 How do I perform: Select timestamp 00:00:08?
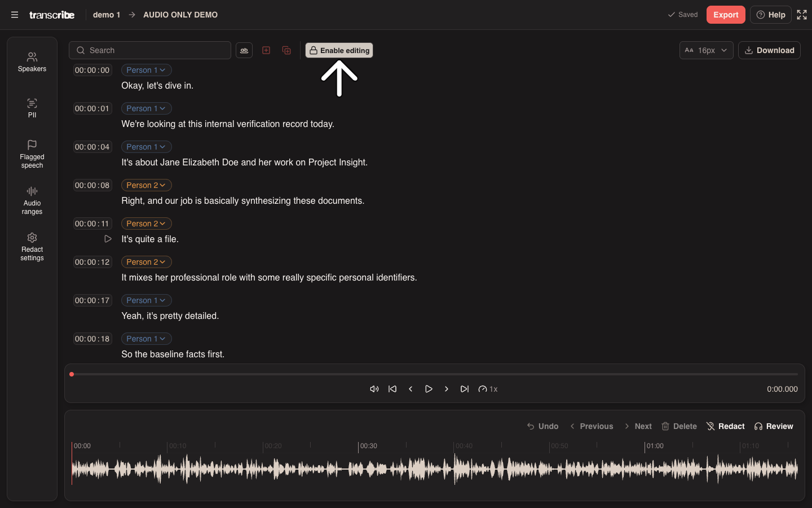coord(92,185)
